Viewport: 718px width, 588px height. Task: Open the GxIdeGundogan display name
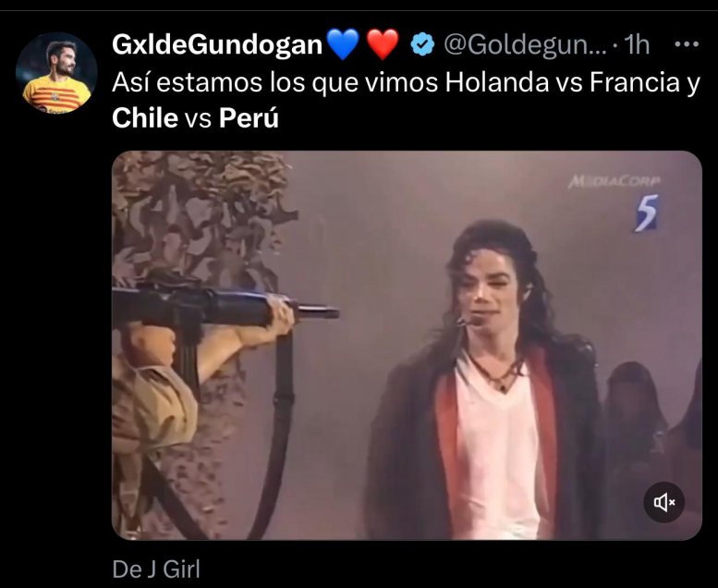(x=217, y=44)
